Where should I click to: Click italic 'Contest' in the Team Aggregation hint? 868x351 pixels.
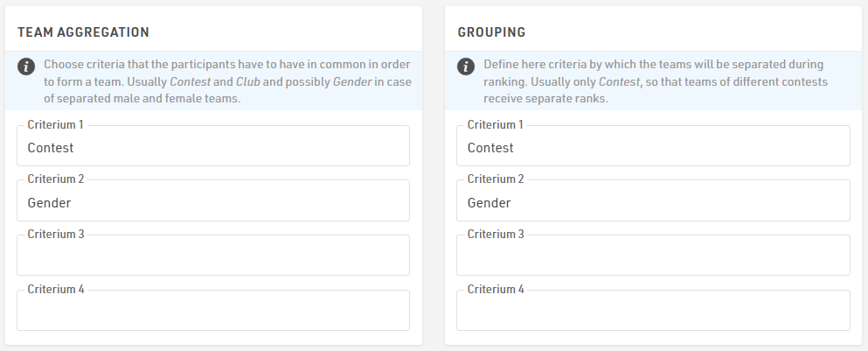[190, 81]
